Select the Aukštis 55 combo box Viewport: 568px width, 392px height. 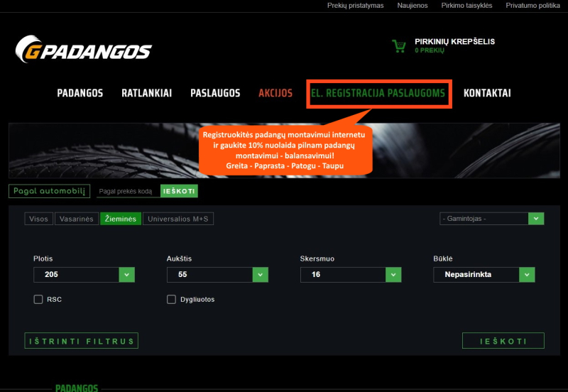[217, 275]
